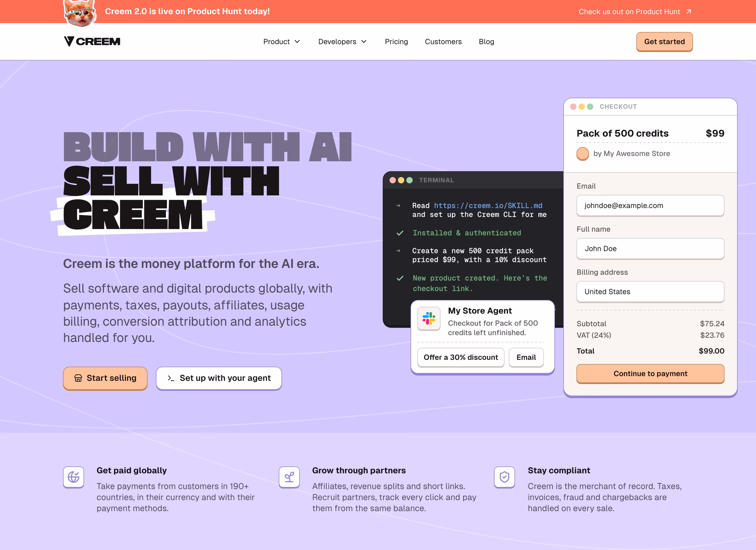This screenshot has width=756, height=550.
Task: Click the Slack icon in My Store Agent card
Action: tap(429, 319)
